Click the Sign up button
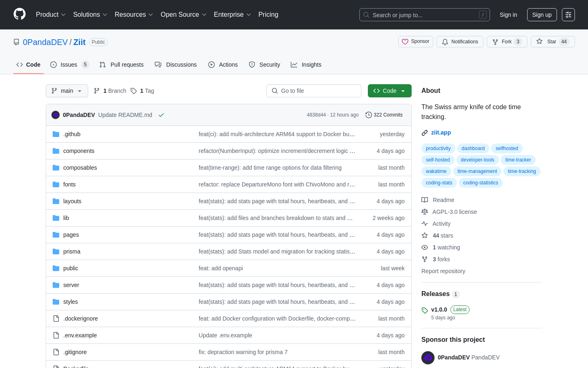588x368 pixels. (x=542, y=15)
